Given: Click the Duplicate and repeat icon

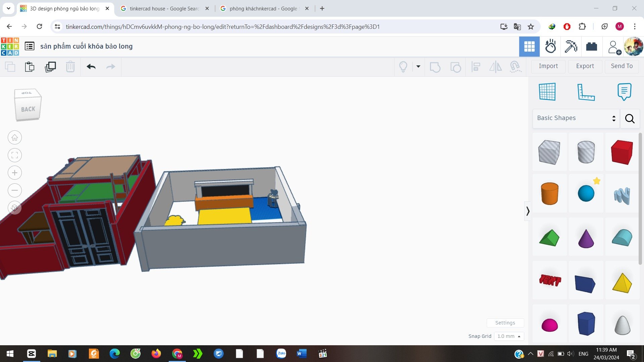Looking at the screenshot, I should 50,67.
